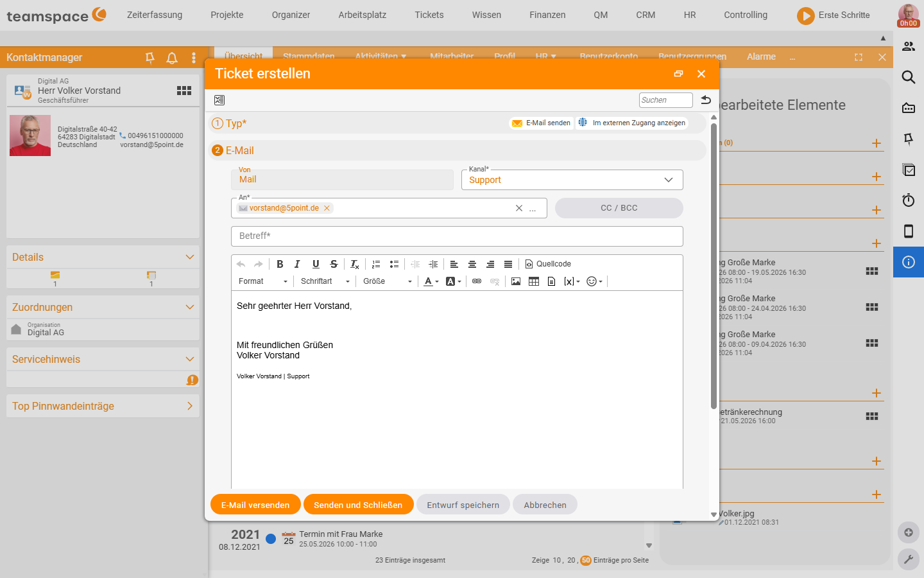Open Kontaktmanager notifications bell
This screenshot has height=578, width=924.
[x=172, y=58]
